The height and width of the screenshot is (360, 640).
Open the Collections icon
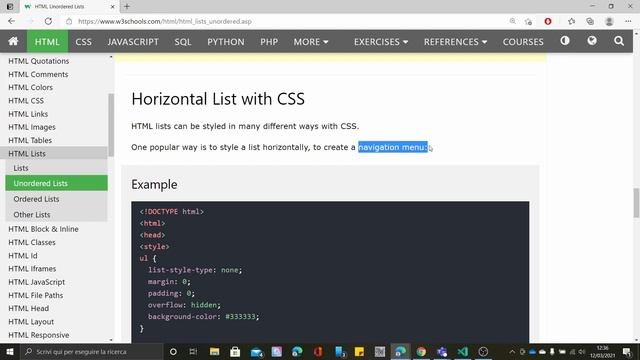coord(590,21)
